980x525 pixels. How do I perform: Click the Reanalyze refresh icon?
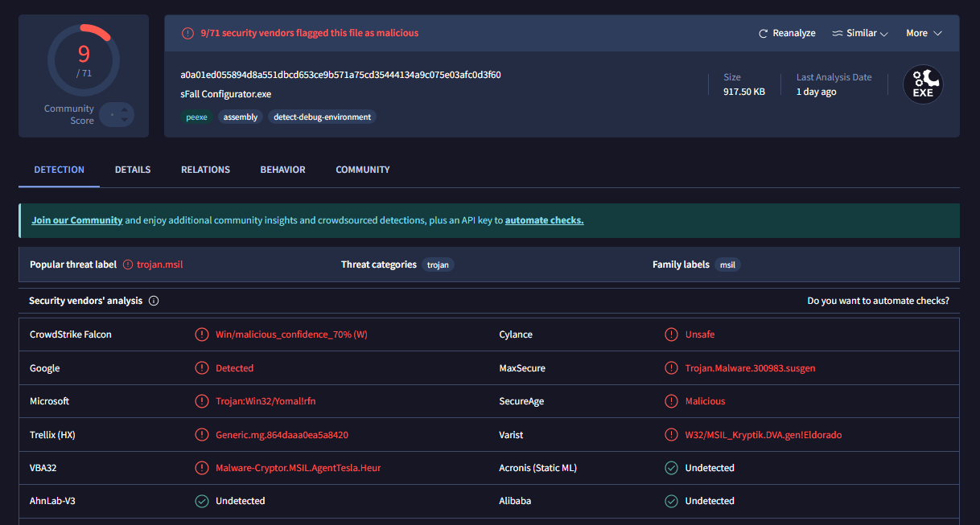tap(763, 34)
